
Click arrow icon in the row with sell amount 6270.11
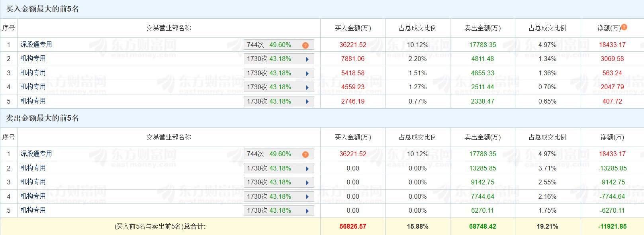[x=307, y=211]
